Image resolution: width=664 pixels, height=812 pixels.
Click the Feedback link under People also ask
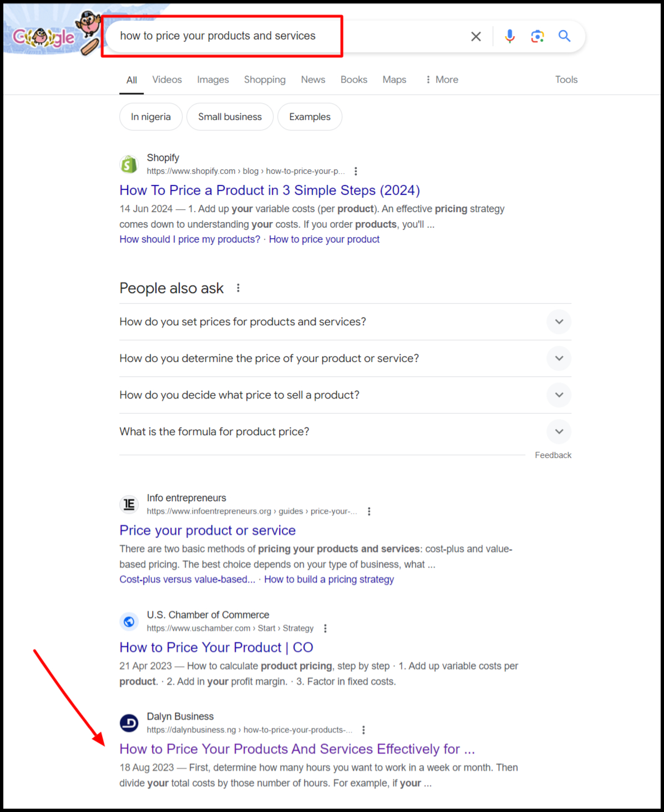553,455
